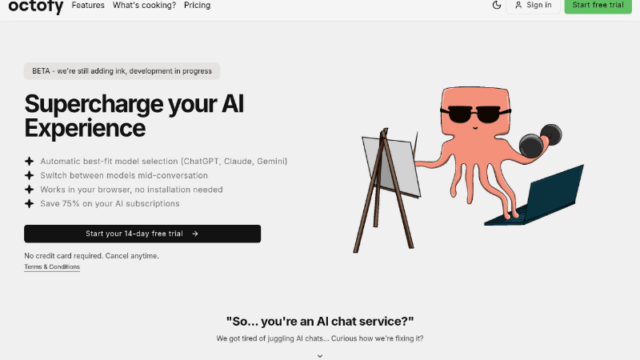The width and height of the screenshot is (640, 360).
Task: Click the sparkle icon beside Works in your browser
Action: pyautogui.click(x=29, y=189)
